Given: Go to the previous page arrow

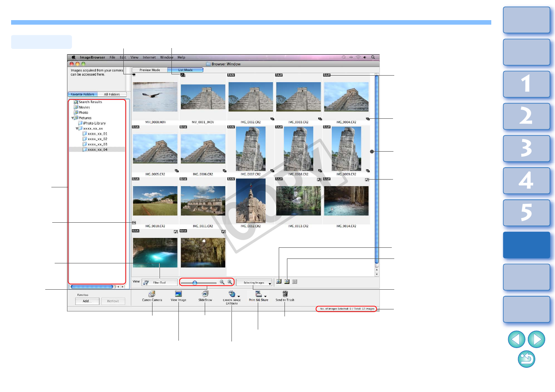Looking at the screenshot, I should click(517, 339).
